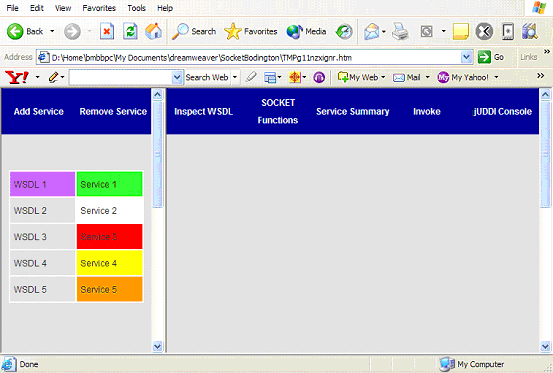Click inside the Yahoo search input field
This screenshot has height=373, width=553.
click(121, 77)
